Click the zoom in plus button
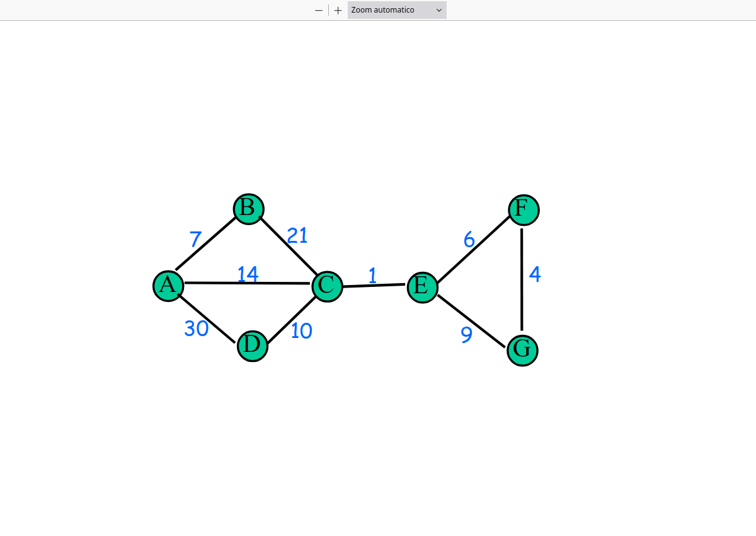756x536 pixels. pyautogui.click(x=338, y=10)
